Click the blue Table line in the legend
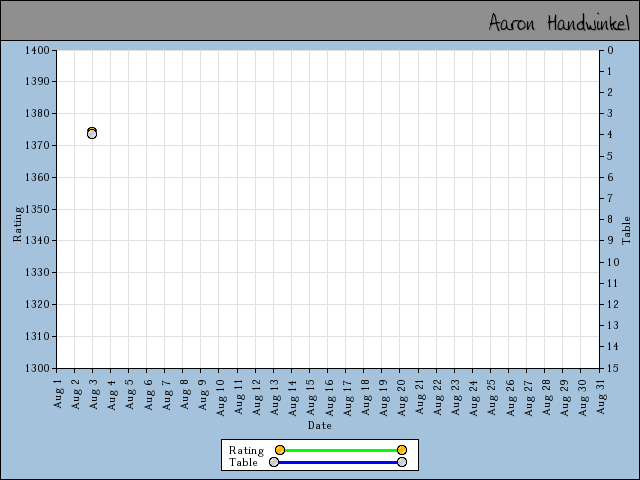The width and height of the screenshot is (640, 480). pyautogui.click(x=338, y=462)
